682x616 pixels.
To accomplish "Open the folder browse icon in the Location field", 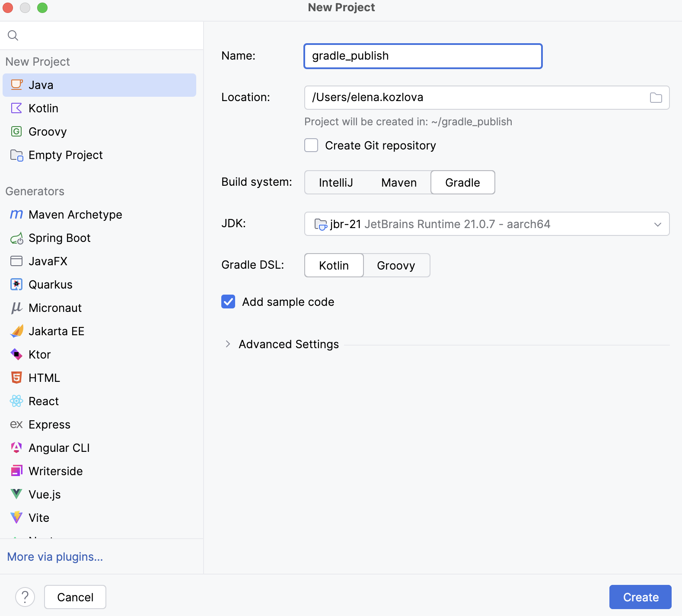I will tap(656, 98).
